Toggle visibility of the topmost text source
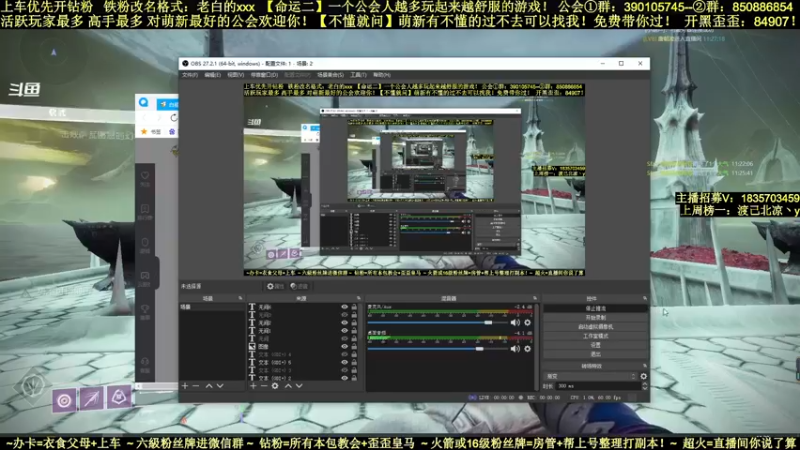 pyautogui.click(x=344, y=307)
